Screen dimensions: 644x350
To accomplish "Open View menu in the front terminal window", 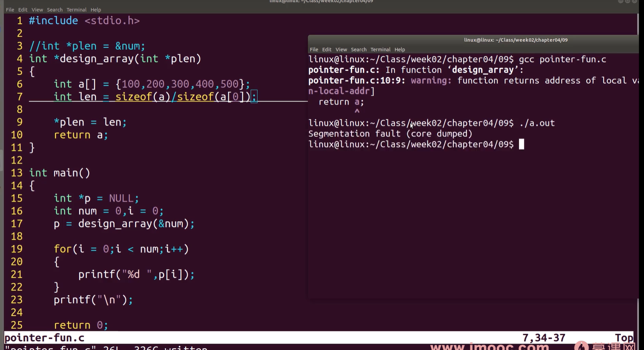I will [x=341, y=50].
